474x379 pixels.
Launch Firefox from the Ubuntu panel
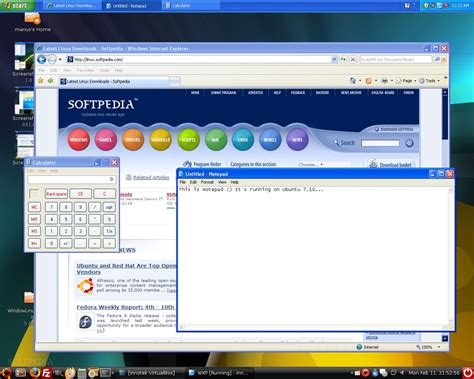pos(35,372)
